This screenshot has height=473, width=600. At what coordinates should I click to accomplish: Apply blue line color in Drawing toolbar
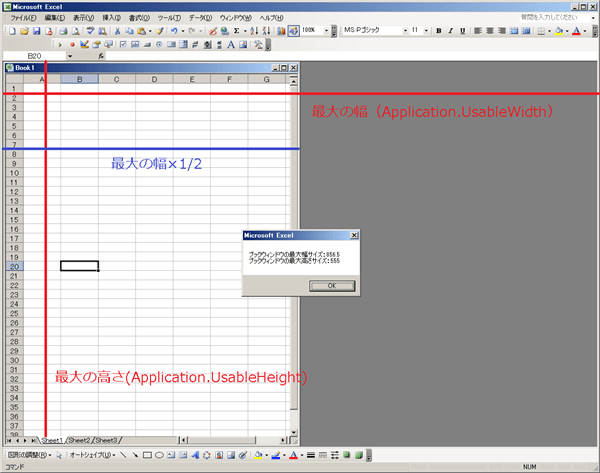click(276, 455)
